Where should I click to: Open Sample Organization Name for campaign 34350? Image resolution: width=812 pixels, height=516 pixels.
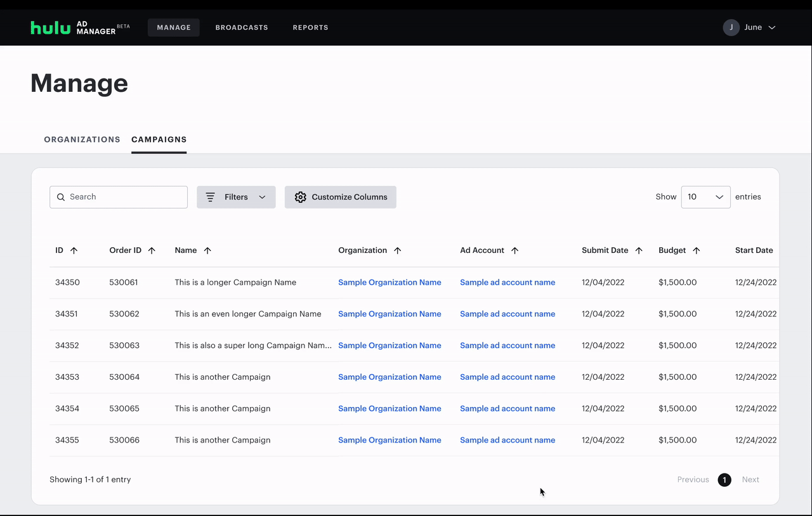pyautogui.click(x=390, y=282)
